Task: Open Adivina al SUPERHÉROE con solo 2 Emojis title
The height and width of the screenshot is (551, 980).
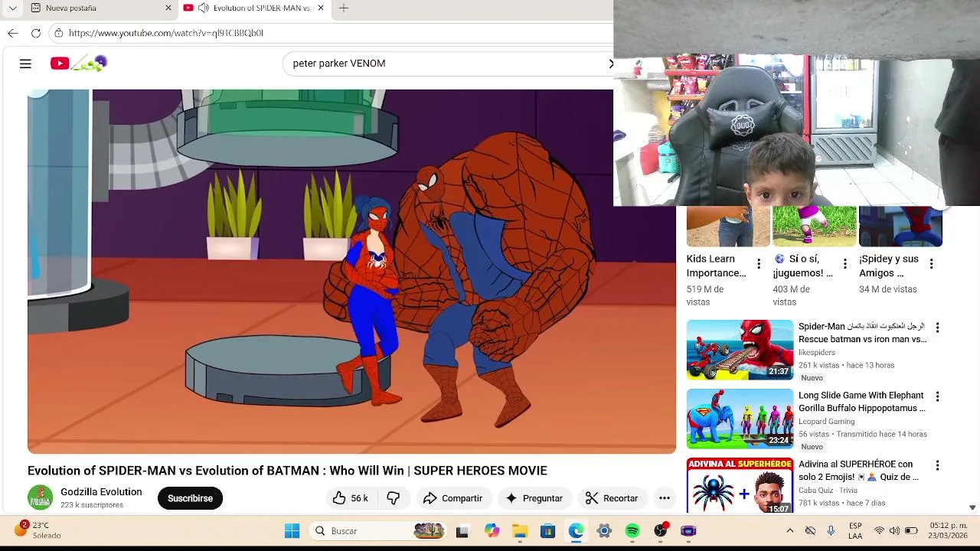Action: coord(858,471)
